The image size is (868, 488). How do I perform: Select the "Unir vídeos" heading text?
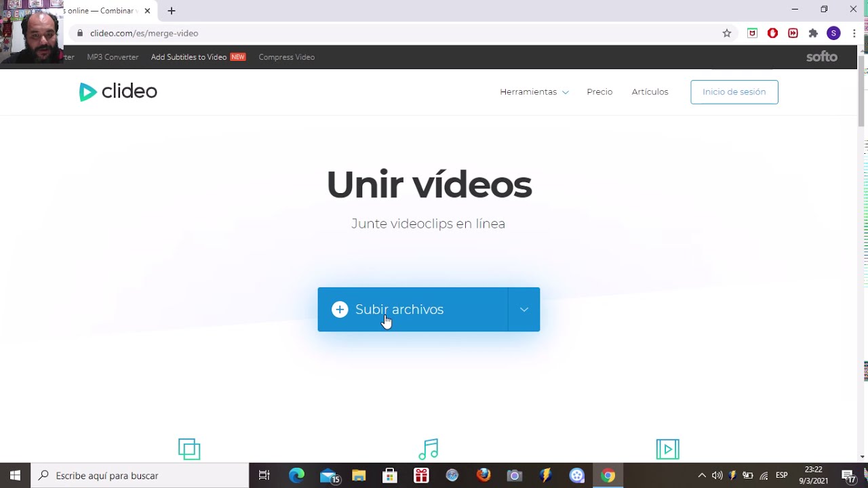pyautogui.click(x=429, y=184)
